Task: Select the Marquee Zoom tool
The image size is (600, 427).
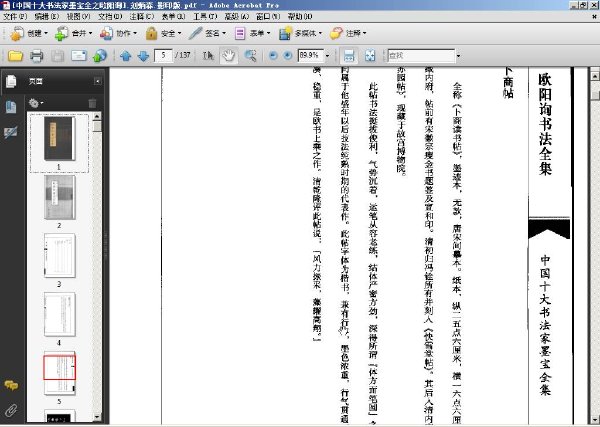Action: [x=250, y=56]
